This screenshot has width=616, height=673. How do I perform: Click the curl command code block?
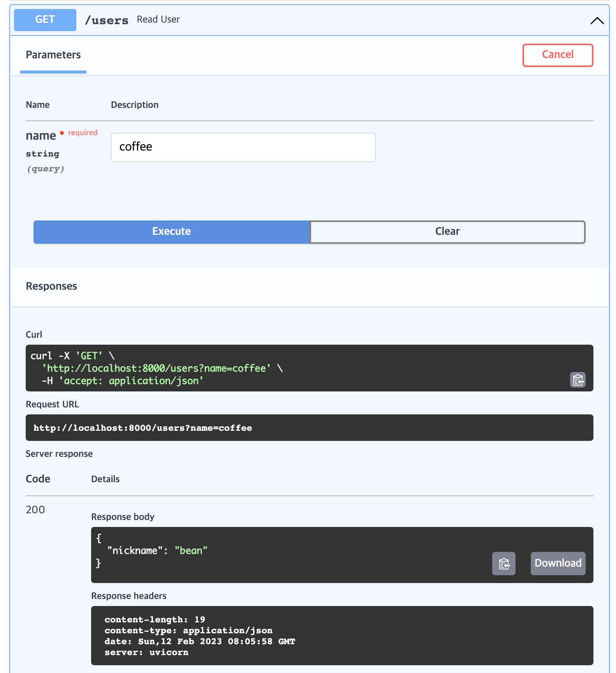(310, 368)
